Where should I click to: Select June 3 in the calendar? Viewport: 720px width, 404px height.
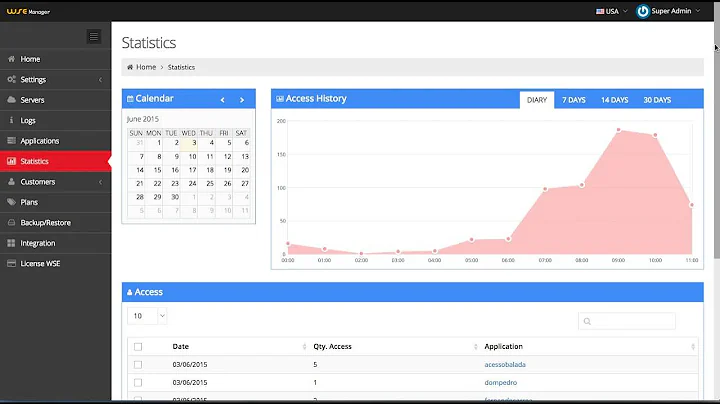(x=189, y=143)
